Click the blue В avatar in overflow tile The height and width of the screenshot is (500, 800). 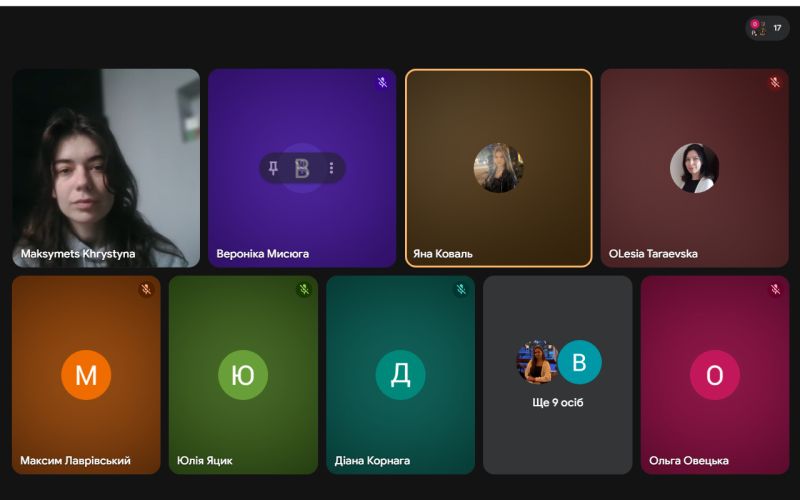pyautogui.click(x=579, y=362)
